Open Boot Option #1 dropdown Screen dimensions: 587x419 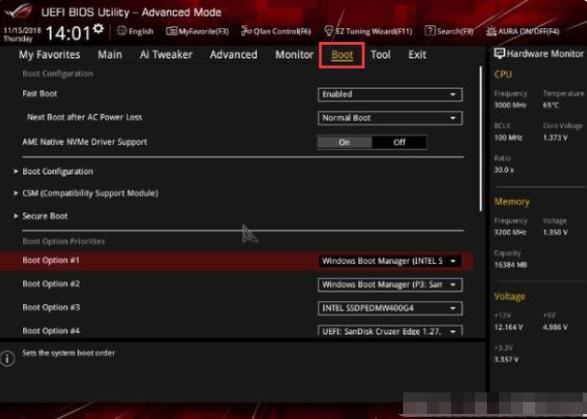click(x=390, y=261)
